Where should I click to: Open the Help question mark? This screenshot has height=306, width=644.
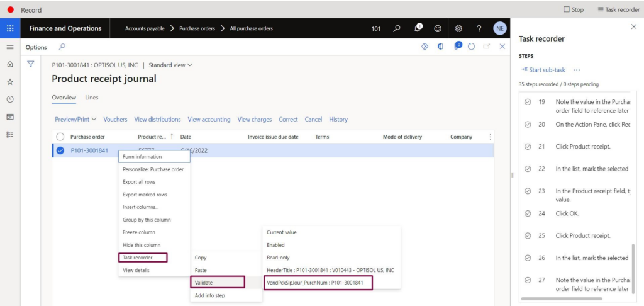pyautogui.click(x=479, y=28)
